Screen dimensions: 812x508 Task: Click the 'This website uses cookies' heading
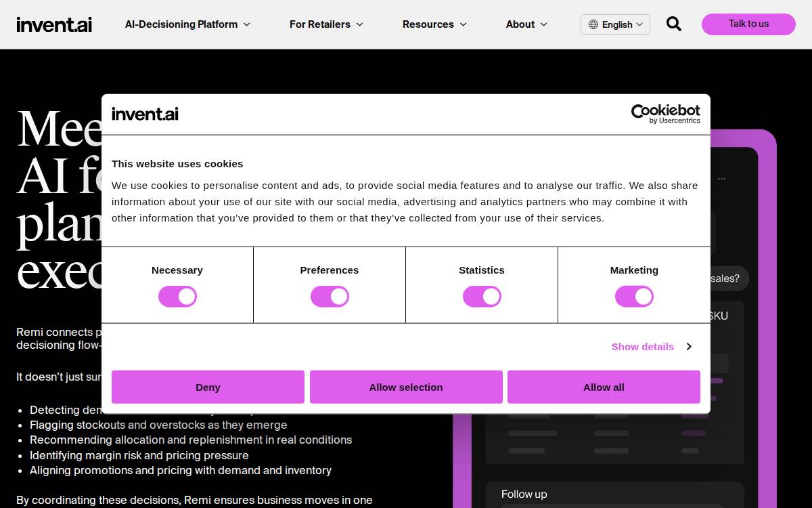coord(177,164)
